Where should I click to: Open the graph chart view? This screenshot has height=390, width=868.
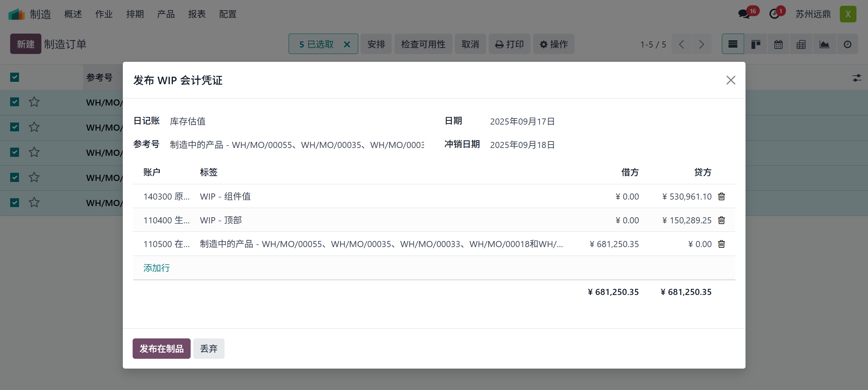[x=824, y=44]
